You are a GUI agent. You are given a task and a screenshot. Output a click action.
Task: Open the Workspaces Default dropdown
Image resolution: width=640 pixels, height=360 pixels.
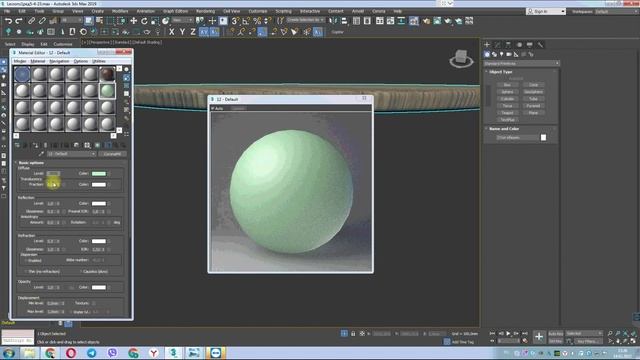click(617, 11)
